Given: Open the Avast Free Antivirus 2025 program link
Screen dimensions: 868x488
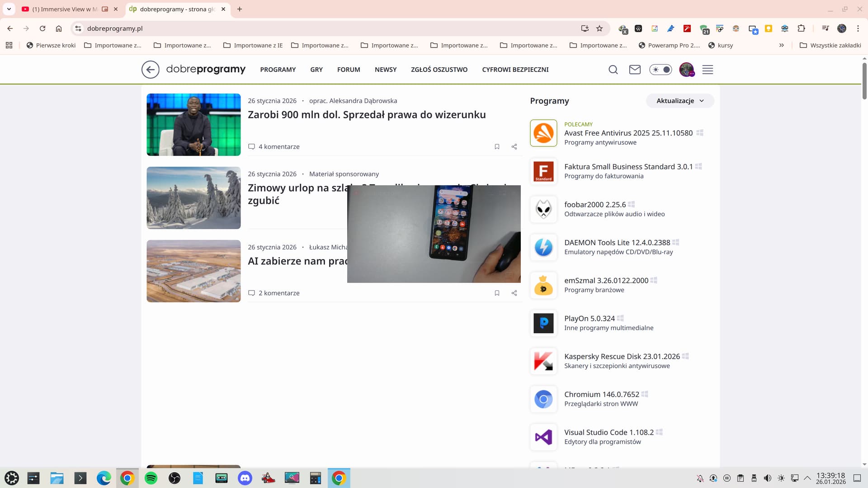Looking at the screenshot, I should pos(628,133).
